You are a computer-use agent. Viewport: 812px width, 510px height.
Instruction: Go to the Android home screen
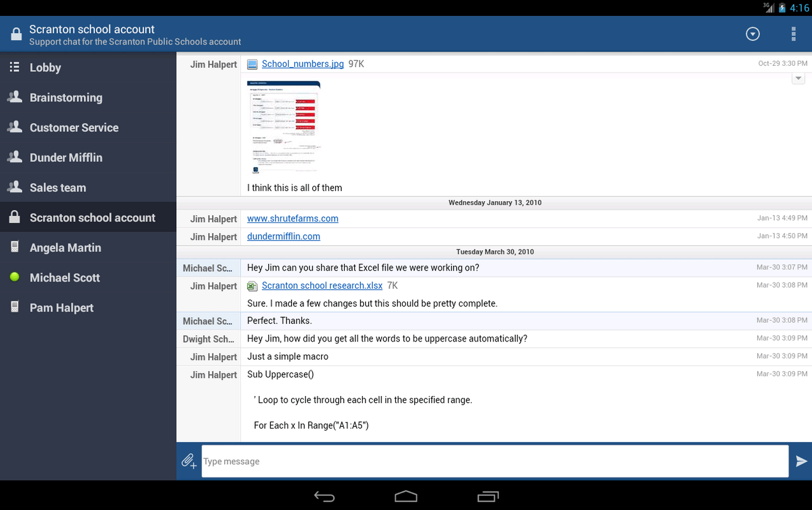405,497
